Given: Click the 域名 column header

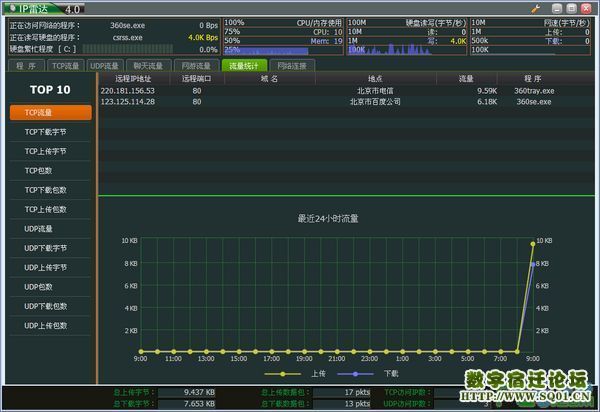Looking at the screenshot, I should tap(270, 79).
